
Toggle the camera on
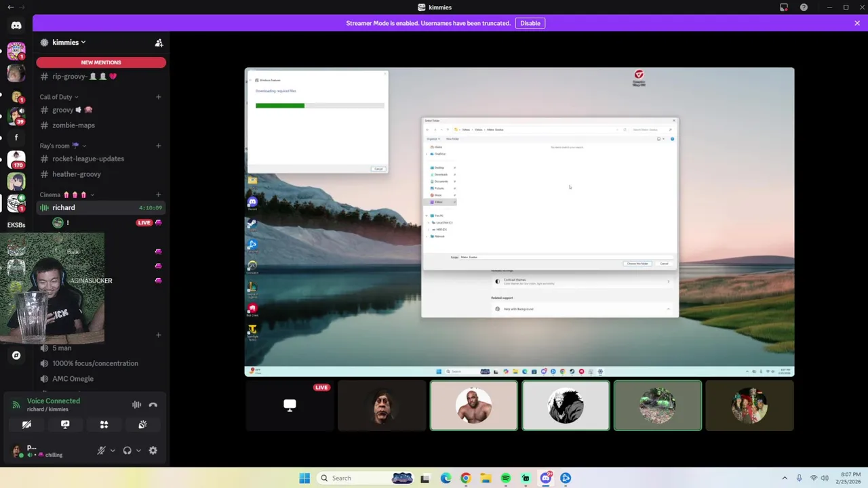coord(26,424)
